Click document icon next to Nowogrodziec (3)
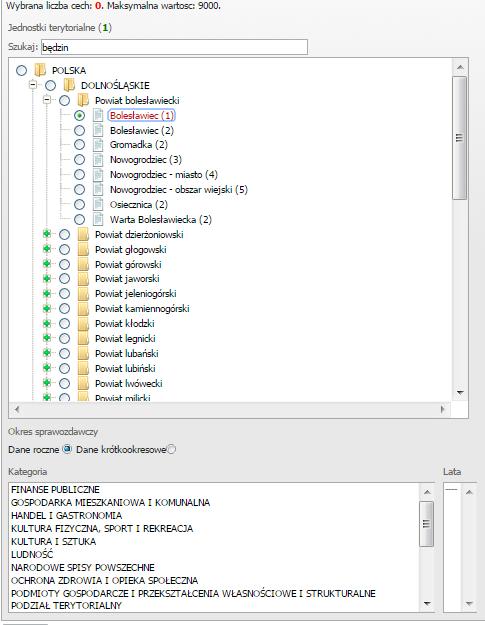The image size is (485, 625). [98, 160]
